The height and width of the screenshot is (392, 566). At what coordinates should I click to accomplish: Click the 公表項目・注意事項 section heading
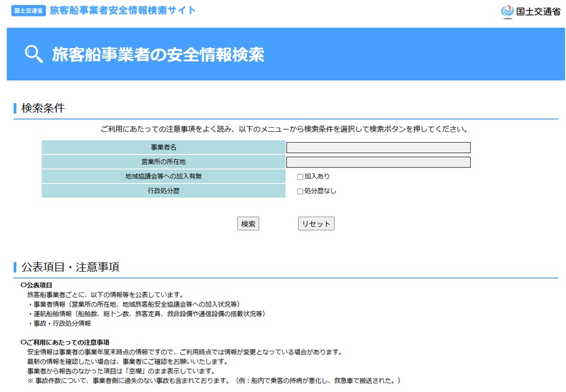point(70,267)
